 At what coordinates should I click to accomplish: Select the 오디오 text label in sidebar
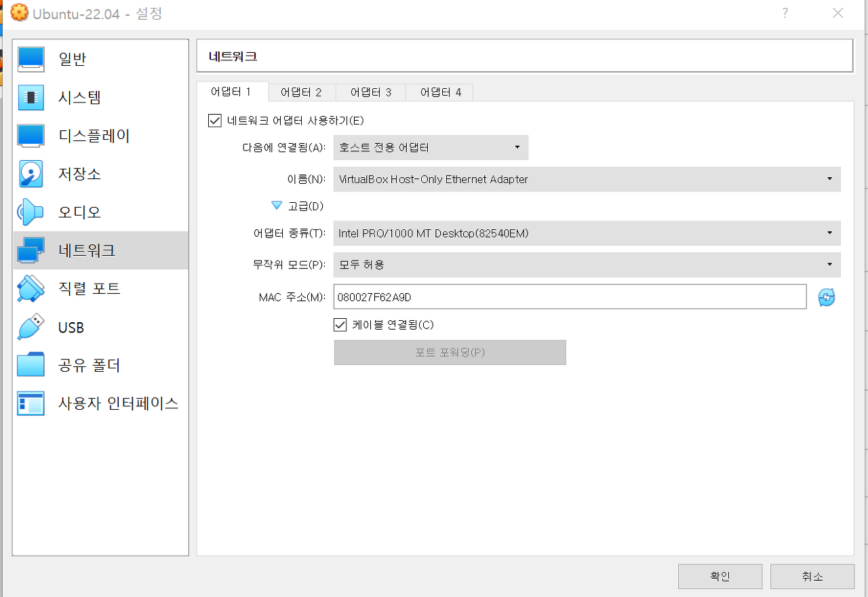click(x=80, y=212)
